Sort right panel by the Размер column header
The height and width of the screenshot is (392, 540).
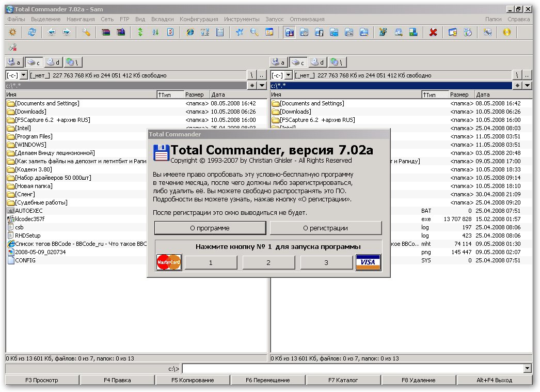click(x=461, y=95)
